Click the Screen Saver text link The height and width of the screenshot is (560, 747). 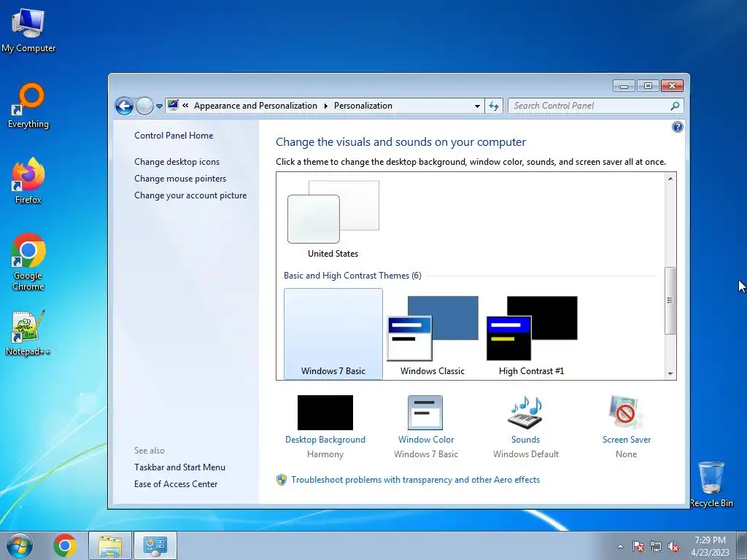click(627, 440)
